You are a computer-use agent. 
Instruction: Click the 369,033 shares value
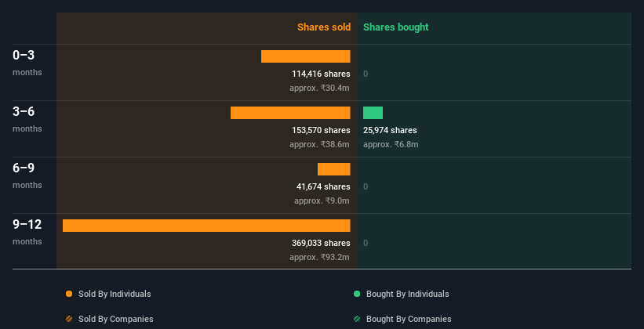(x=321, y=243)
